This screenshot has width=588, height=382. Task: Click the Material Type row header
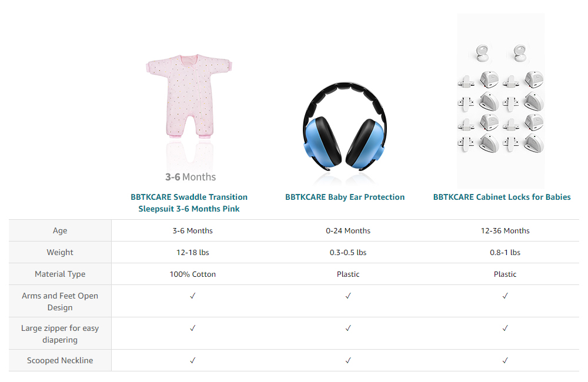[60, 274]
